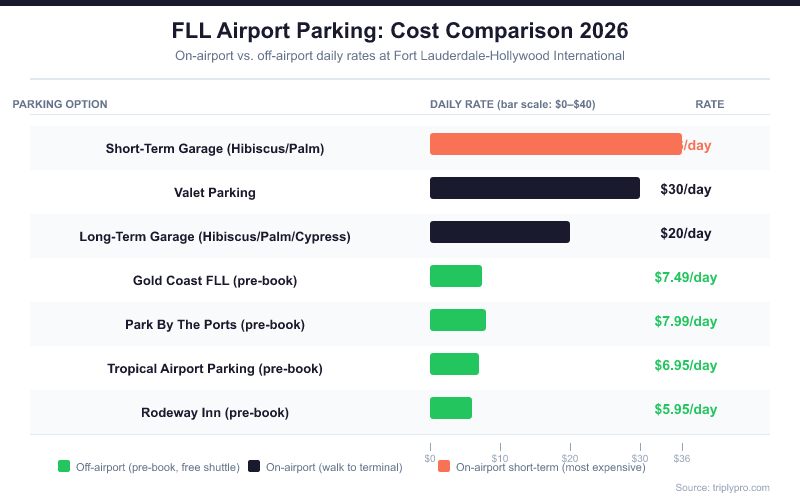Click the RATE column header
The image size is (800, 500).
709,104
